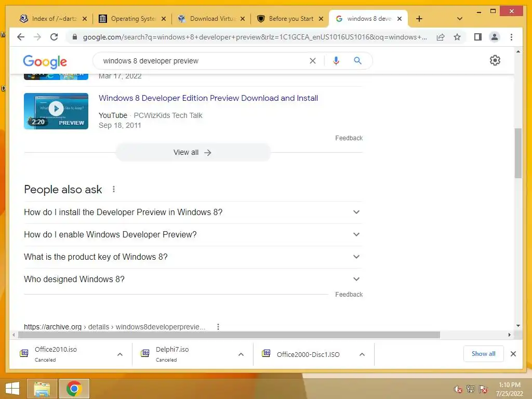The height and width of the screenshot is (399, 532).
Task: Play the PCWizKids video thumbnail
Action: click(x=56, y=111)
